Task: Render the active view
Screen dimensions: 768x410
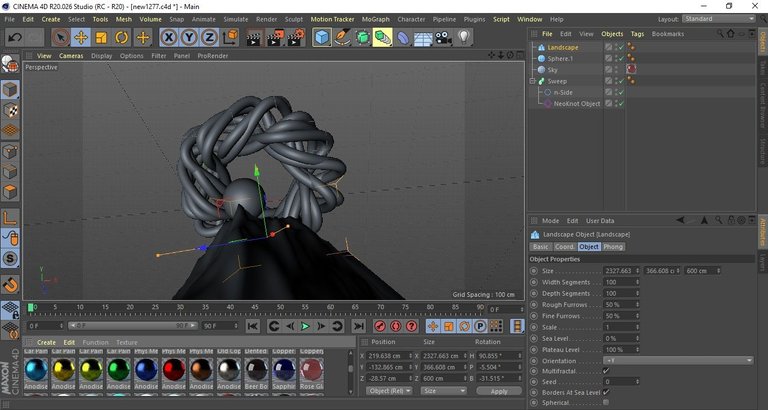Action: click(253, 37)
